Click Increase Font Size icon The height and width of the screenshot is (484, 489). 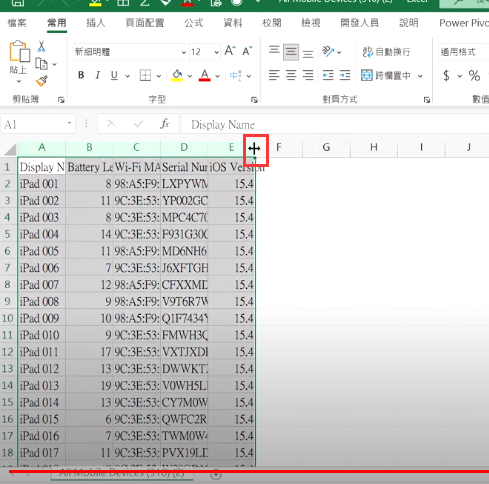click(230, 51)
